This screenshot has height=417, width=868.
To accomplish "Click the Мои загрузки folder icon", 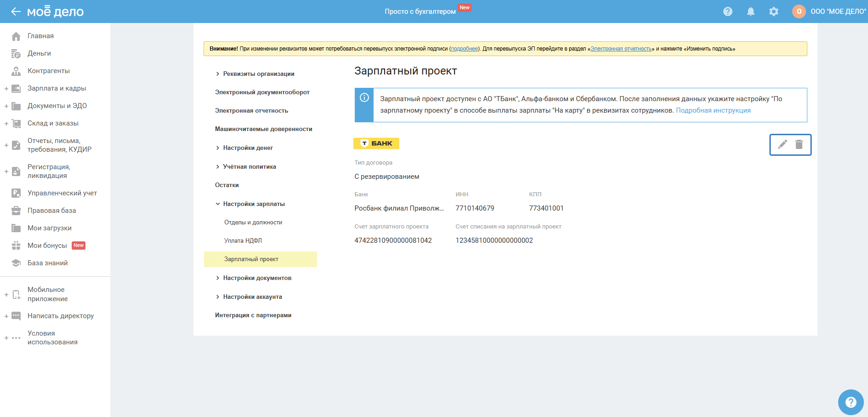I will tap(16, 228).
